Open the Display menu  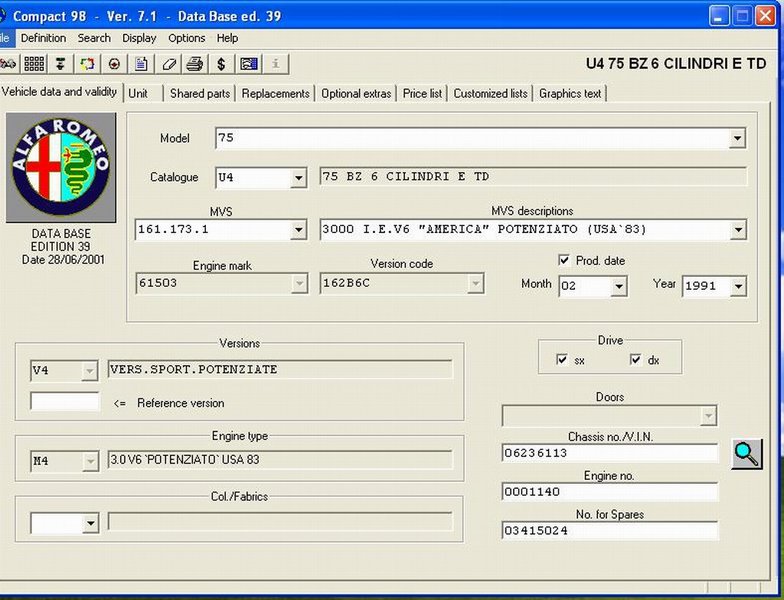(x=139, y=38)
